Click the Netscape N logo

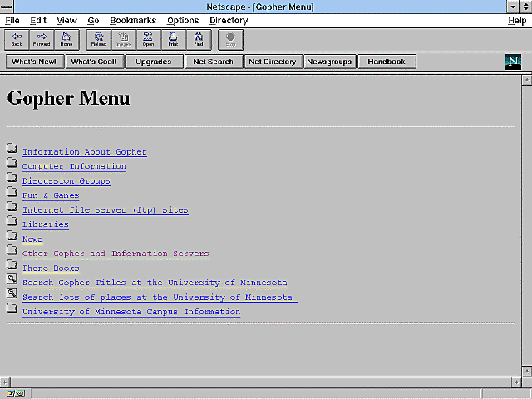[513, 62]
